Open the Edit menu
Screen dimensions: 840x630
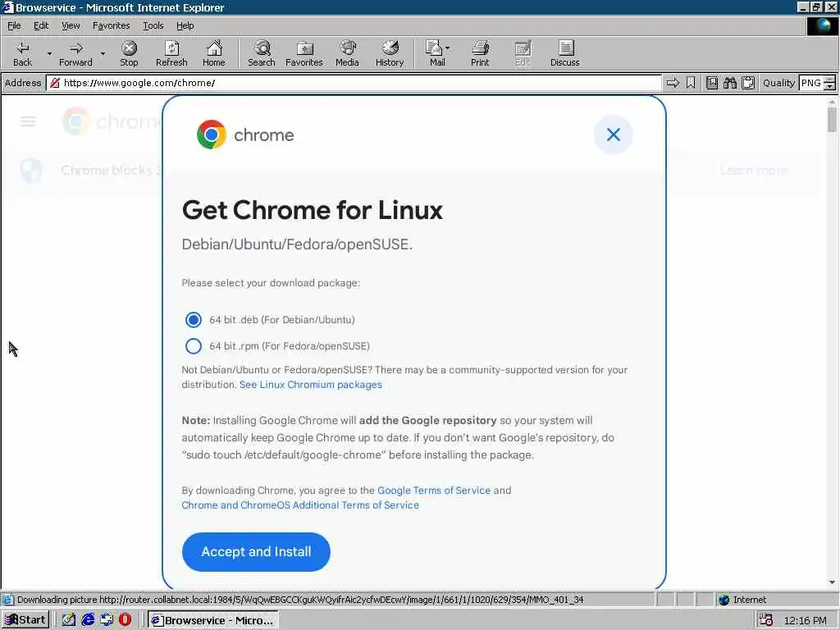[41, 25]
